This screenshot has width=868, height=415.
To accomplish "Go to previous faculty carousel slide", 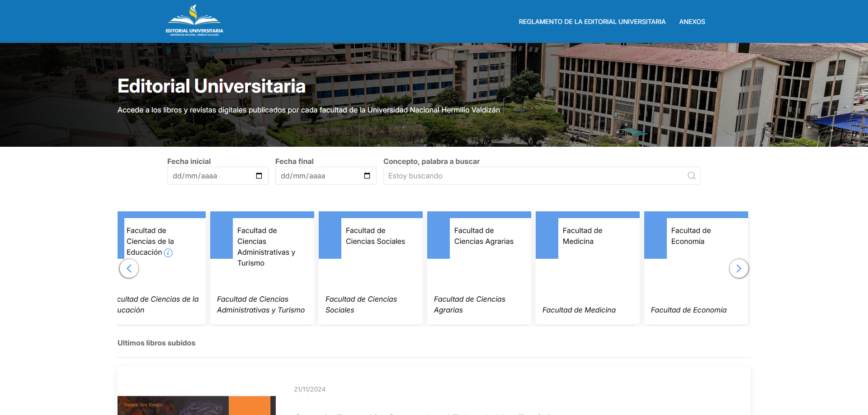I will [129, 269].
